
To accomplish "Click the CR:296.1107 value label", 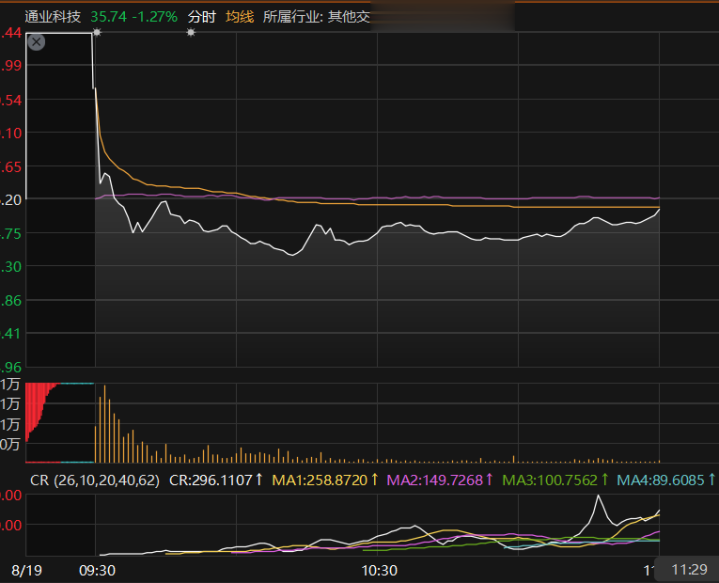I will (215, 480).
